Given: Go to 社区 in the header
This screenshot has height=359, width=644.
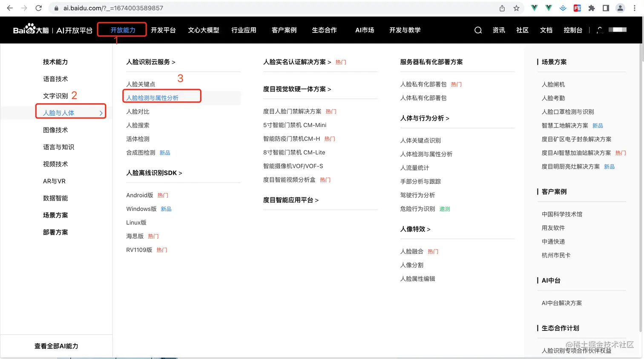Looking at the screenshot, I should coord(522,30).
